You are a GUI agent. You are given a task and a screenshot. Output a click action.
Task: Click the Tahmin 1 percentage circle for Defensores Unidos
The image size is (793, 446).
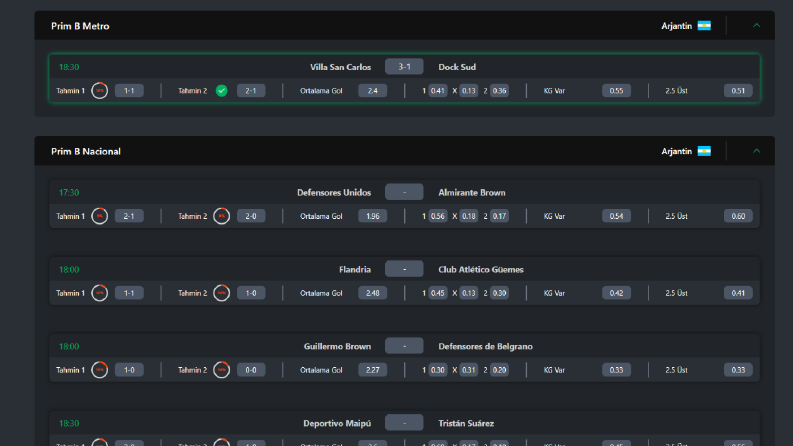100,216
